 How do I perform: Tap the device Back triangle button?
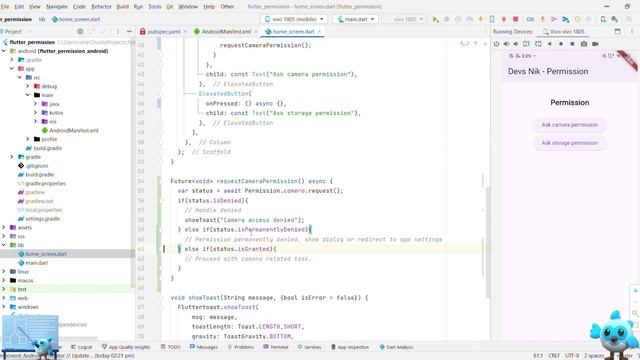(549, 44)
